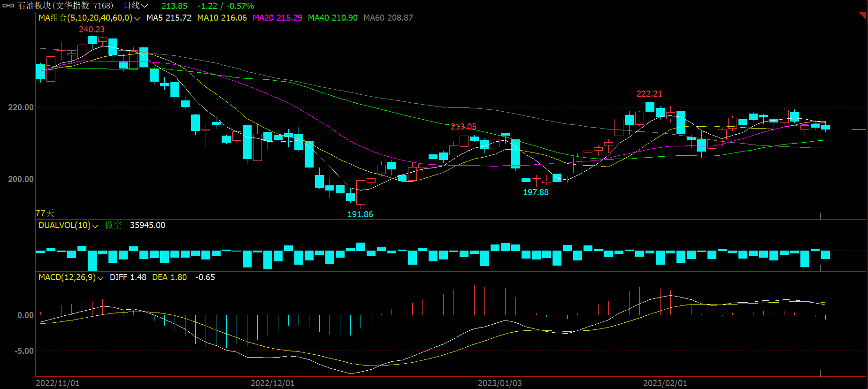
Task: Click the 213.05 price label
Action: (463, 127)
